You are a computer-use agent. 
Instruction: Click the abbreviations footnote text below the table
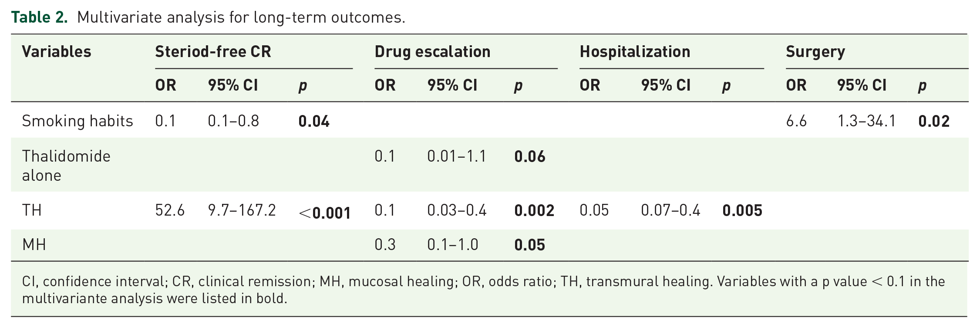pyautogui.click(x=483, y=290)
